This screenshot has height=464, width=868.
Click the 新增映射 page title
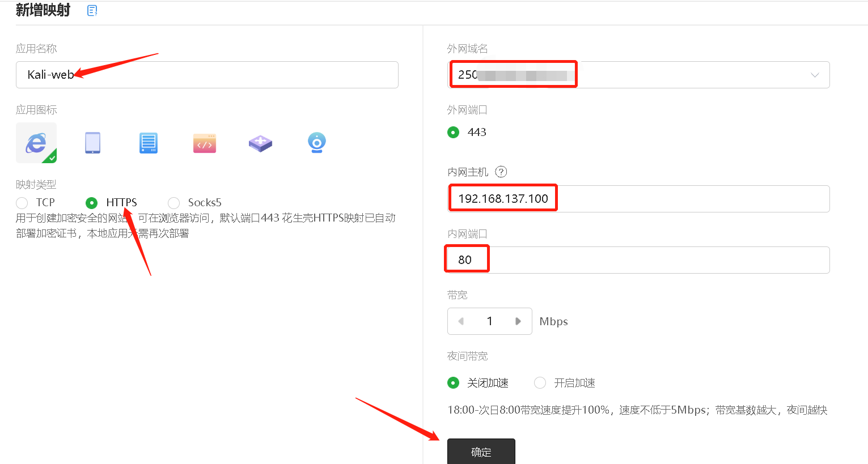pyautogui.click(x=43, y=10)
